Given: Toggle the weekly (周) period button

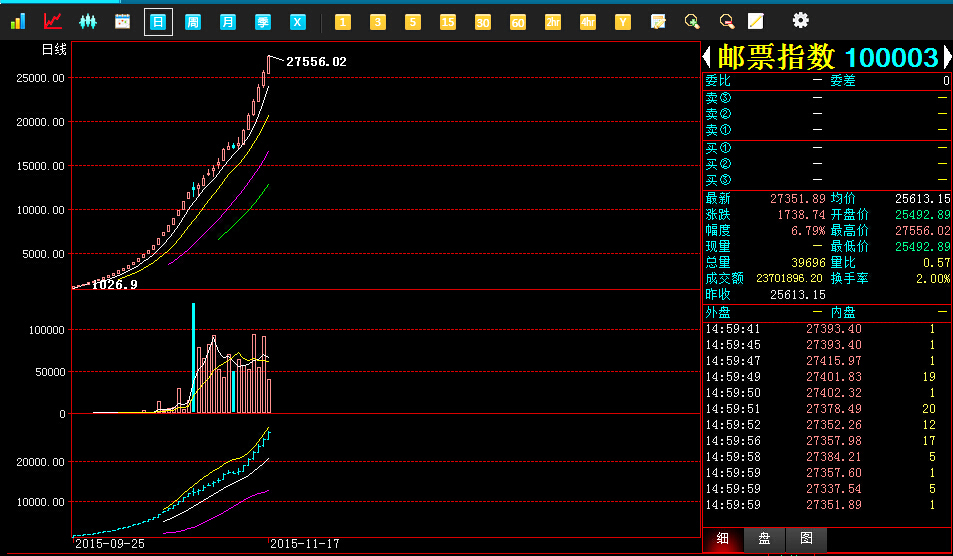Looking at the screenshot, I should tap(193, 21).
